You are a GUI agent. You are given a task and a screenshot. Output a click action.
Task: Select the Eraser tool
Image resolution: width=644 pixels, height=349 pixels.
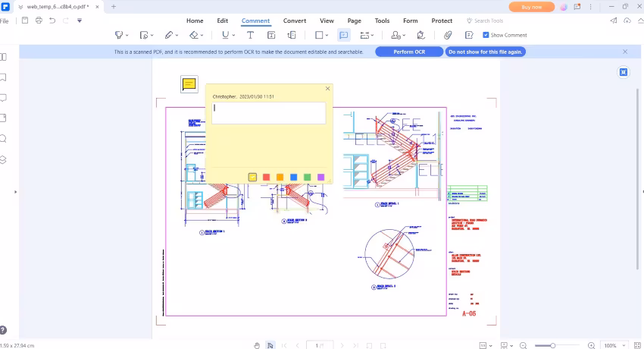pyautogui.click(x=194, y=36)
